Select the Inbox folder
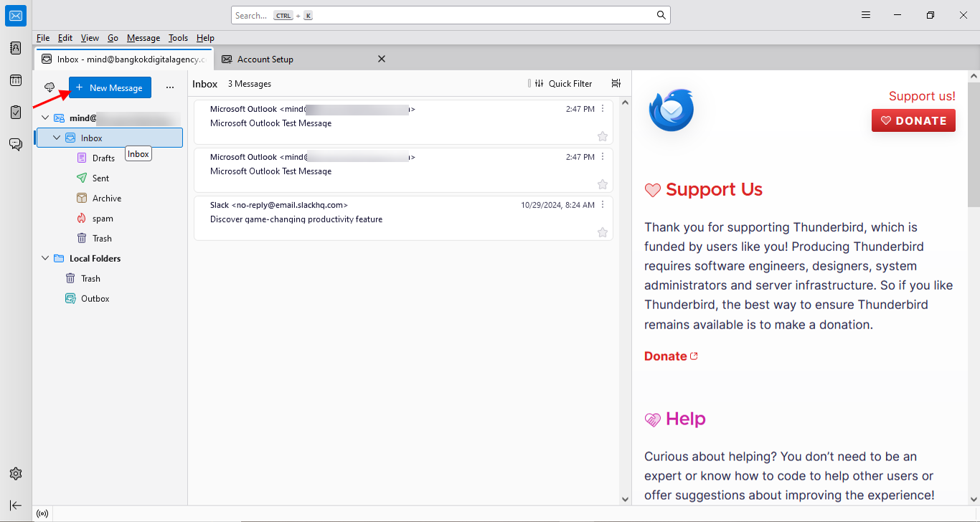 (110, 138)
